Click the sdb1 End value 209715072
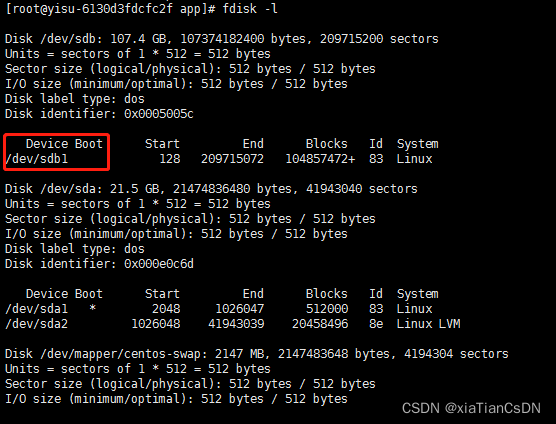Screen dimensions: 556x424 (x=232, y=159)
